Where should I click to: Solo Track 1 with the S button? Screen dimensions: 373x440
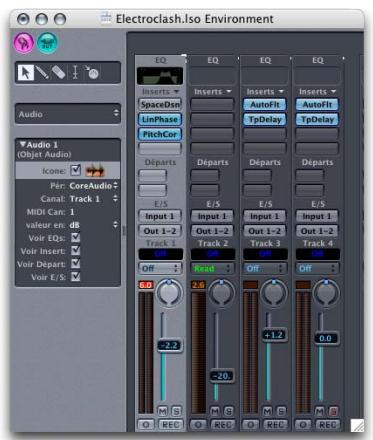176,411
